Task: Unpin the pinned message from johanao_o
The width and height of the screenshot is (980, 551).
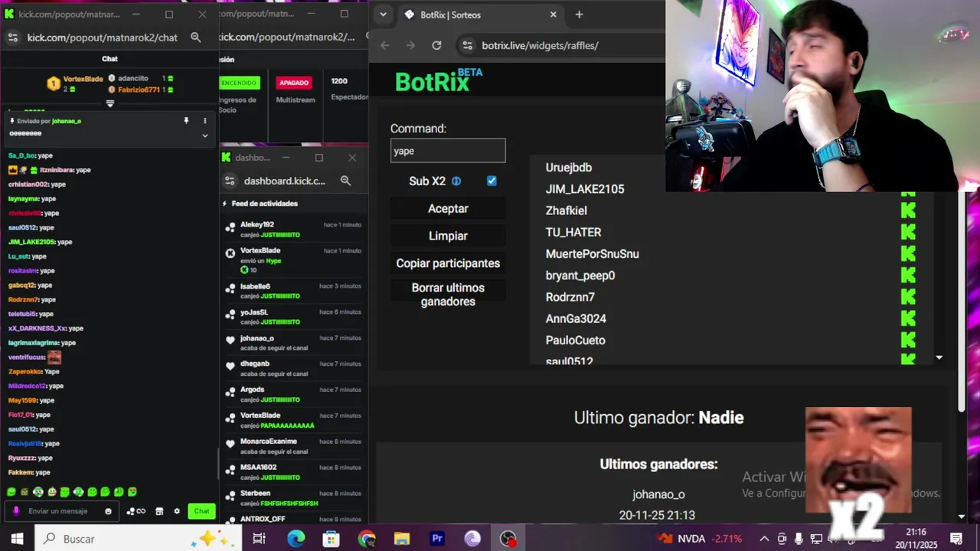Action: tap(186, 121)
